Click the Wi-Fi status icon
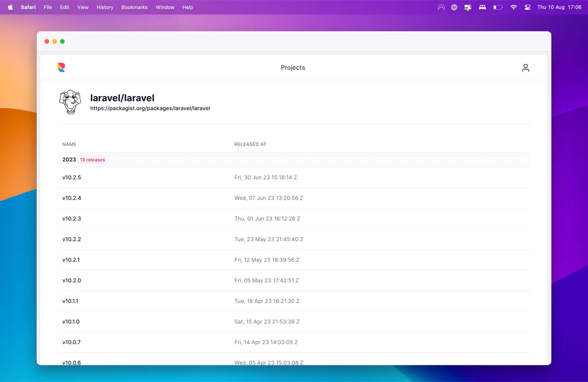Image resolution: width=588 pixels, height=382 pixels. pyautogui.click(x=513, y=7)
